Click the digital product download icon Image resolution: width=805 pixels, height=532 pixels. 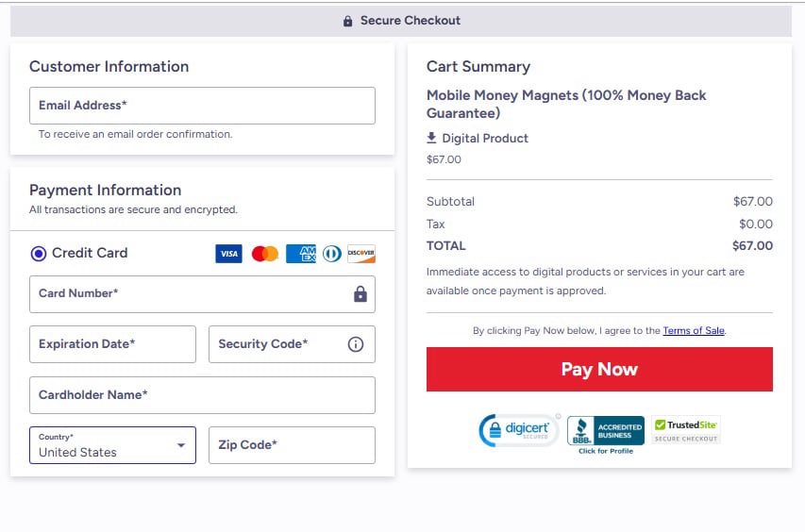(x=432, y=138)
